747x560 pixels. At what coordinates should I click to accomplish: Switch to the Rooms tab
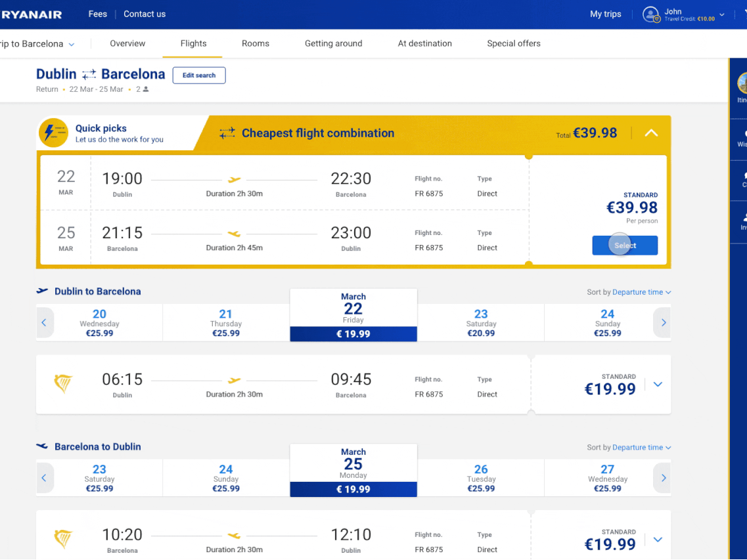click(x=256, y=44)
